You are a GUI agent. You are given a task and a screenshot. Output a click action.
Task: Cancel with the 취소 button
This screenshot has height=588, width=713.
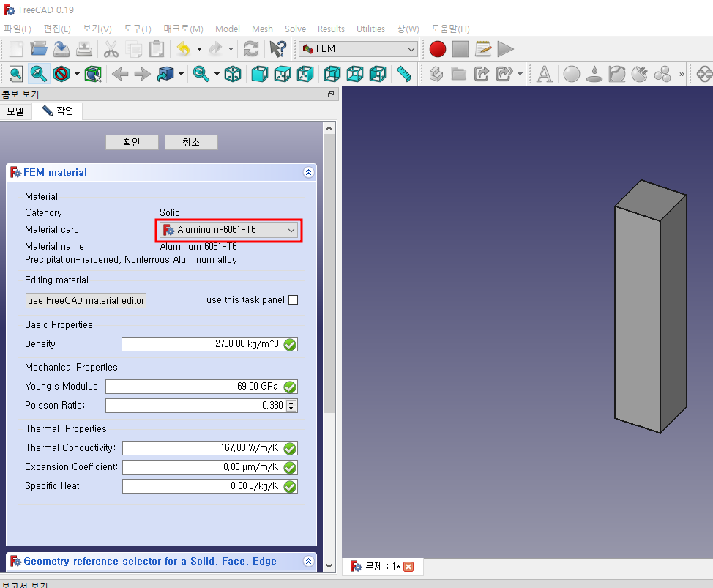(x=191, y=142)
